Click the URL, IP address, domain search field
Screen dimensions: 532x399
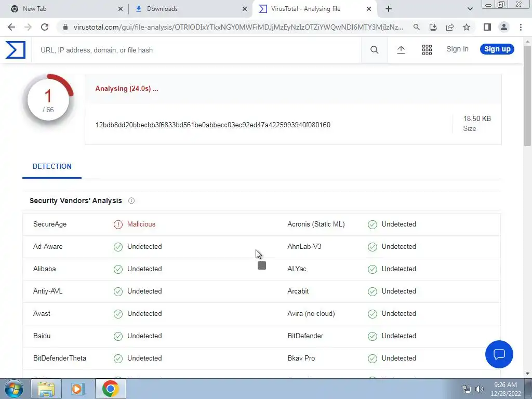point(196,50)
